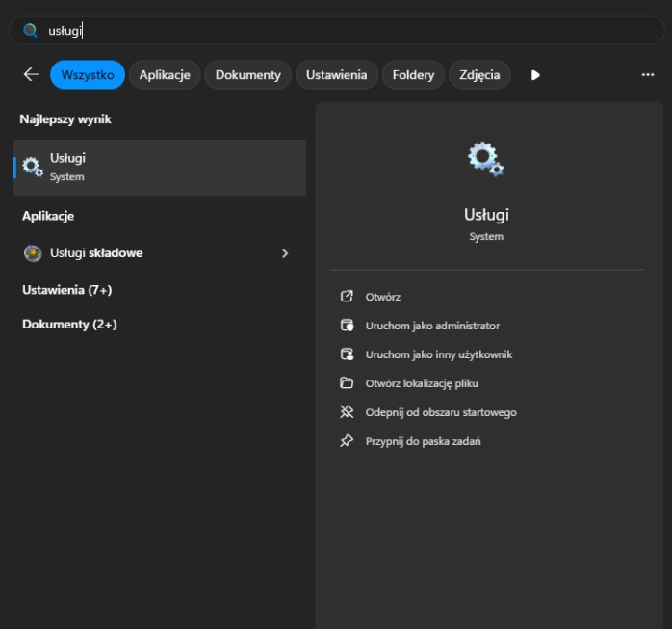Screen dimensions: 672x629
Task: Click the Otwórz open icon
Action: tap(348, 297)
